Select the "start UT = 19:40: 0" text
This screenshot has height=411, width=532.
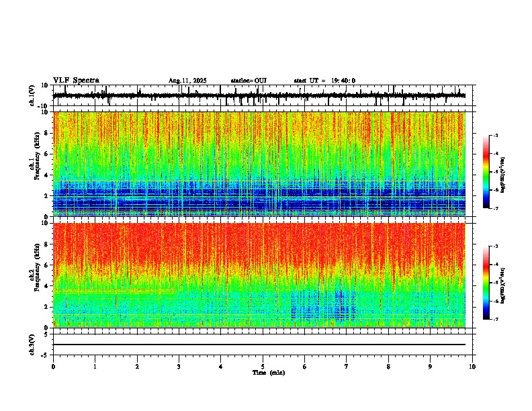(x=324, y=81)
